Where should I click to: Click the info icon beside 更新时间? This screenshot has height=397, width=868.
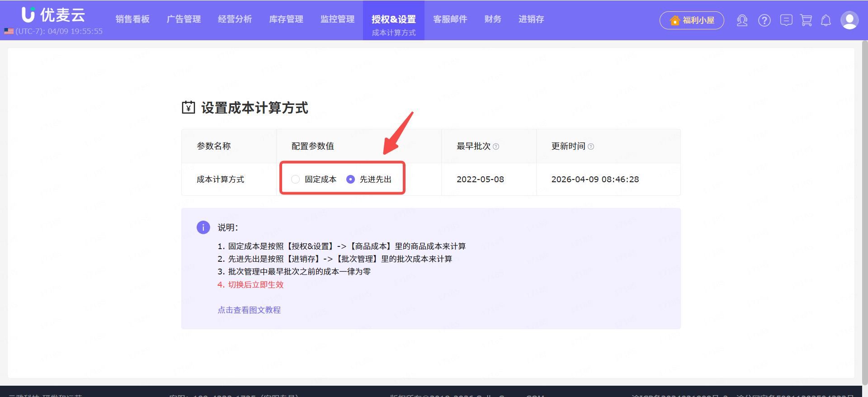coord(591,147)
